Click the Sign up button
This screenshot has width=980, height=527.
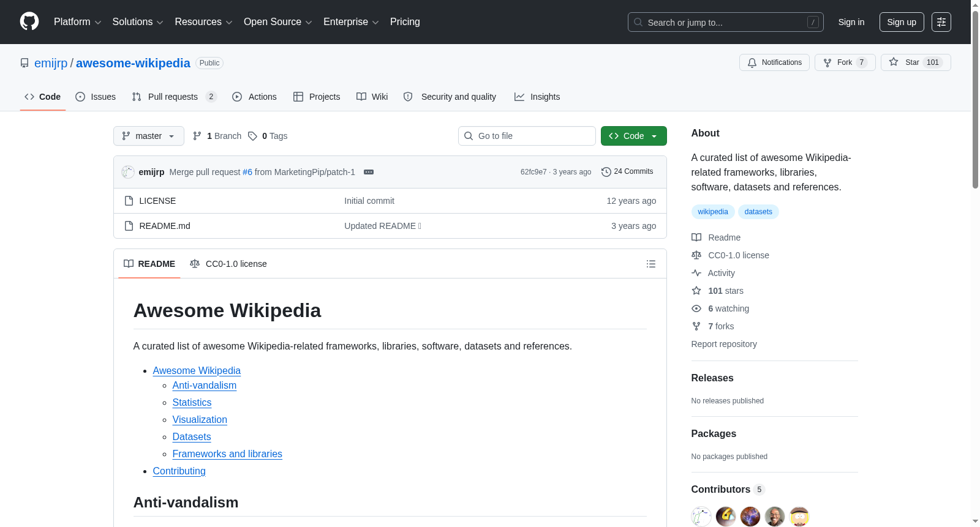[902, 22]
